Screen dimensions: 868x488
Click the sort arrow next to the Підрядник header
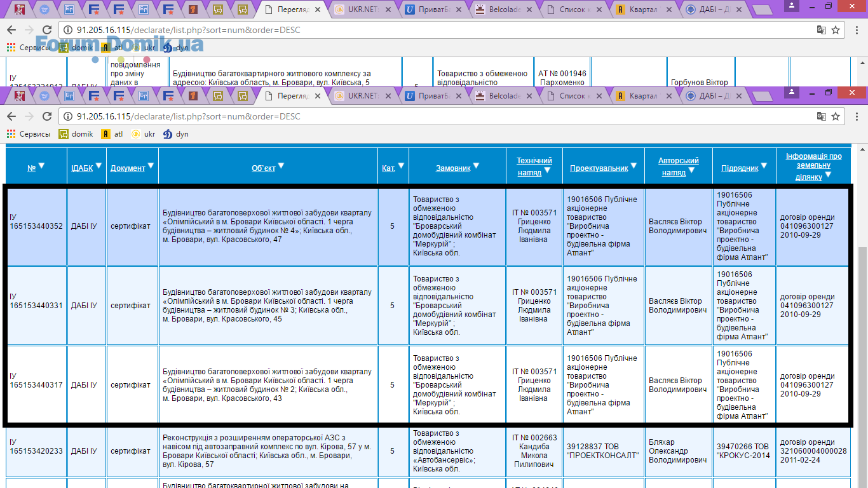click(764, 166)
